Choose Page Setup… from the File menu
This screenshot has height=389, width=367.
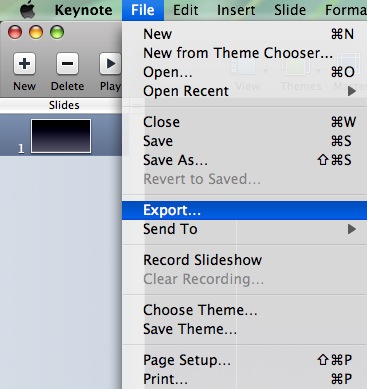[244, 360]
